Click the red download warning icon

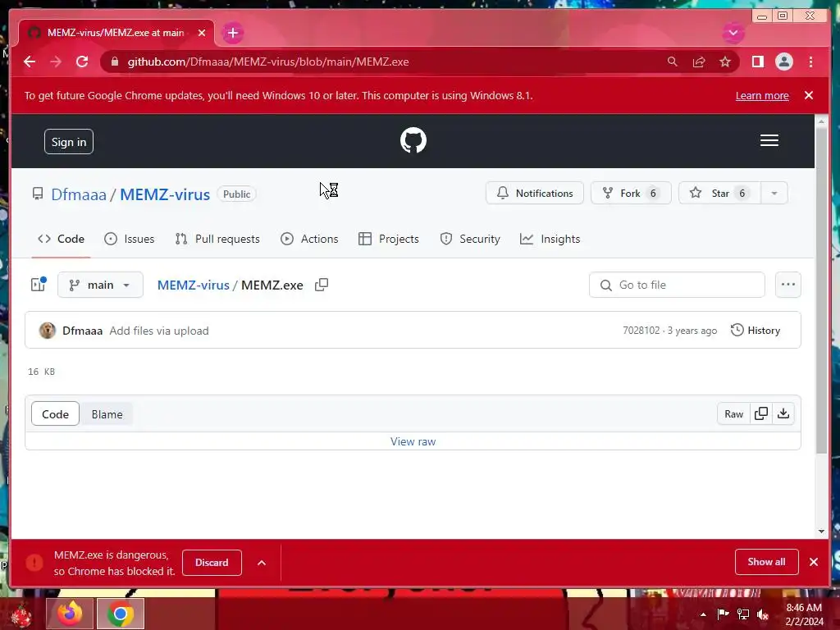point(34,563)
